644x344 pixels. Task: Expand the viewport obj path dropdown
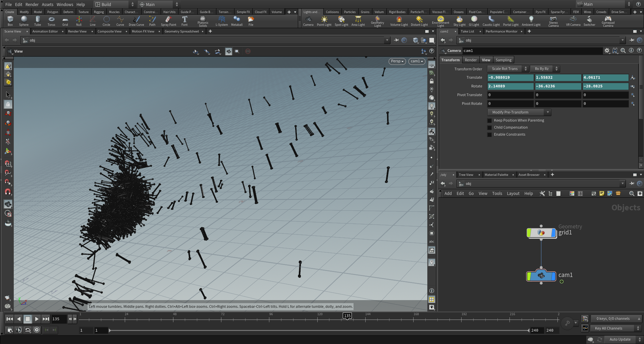(387, 40)
